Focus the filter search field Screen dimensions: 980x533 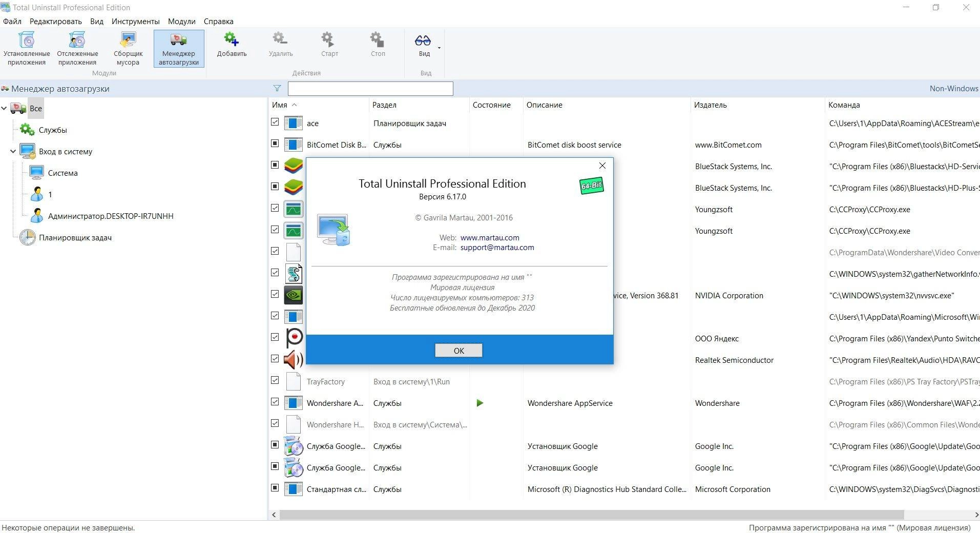click(x=370, y=88)
